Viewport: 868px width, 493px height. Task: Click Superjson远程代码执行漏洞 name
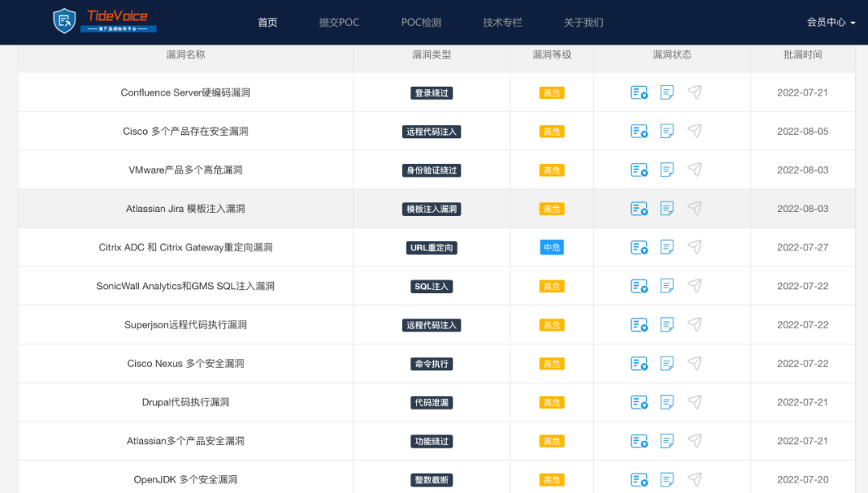(x=186, y=325)
